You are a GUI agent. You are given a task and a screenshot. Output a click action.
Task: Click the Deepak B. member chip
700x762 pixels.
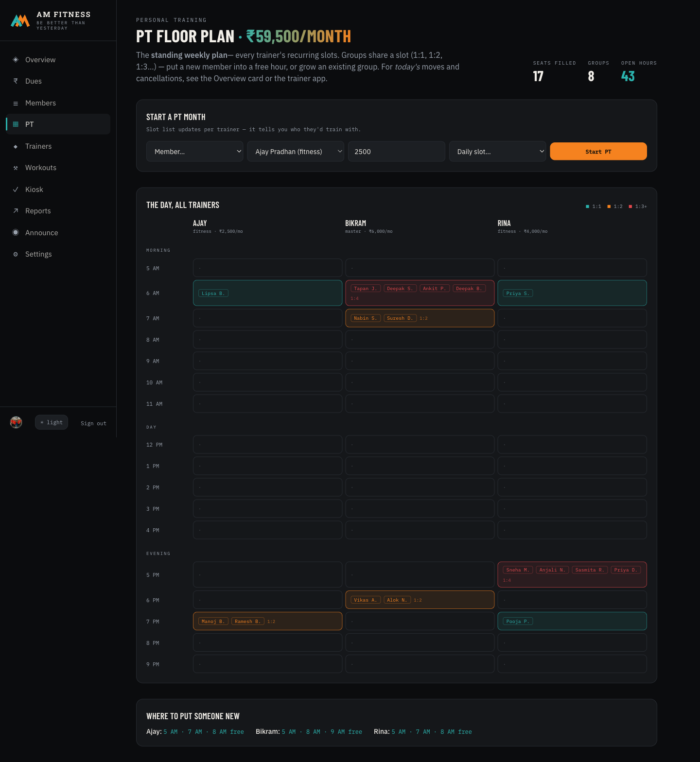pos(469,288)
